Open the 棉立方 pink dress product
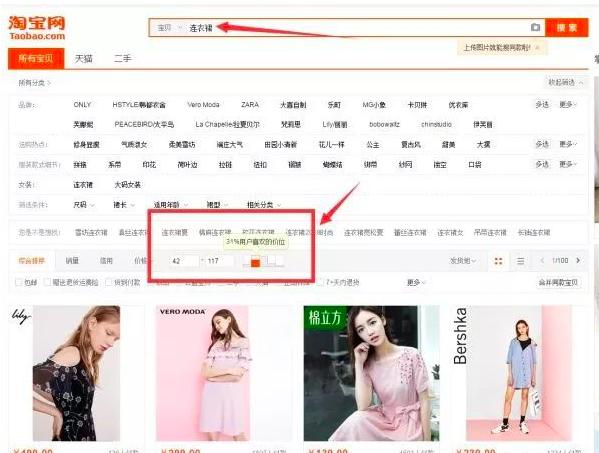The image size is (599, 453). 371,373
